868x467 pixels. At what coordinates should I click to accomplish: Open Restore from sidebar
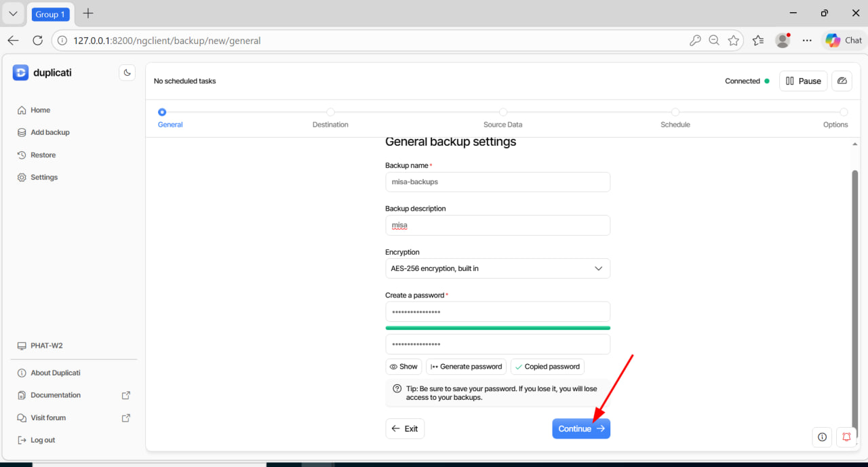coord(43,155)
